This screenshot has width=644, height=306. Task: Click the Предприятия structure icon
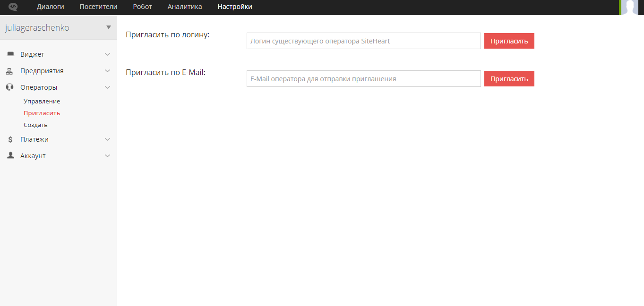coord(9,71)
